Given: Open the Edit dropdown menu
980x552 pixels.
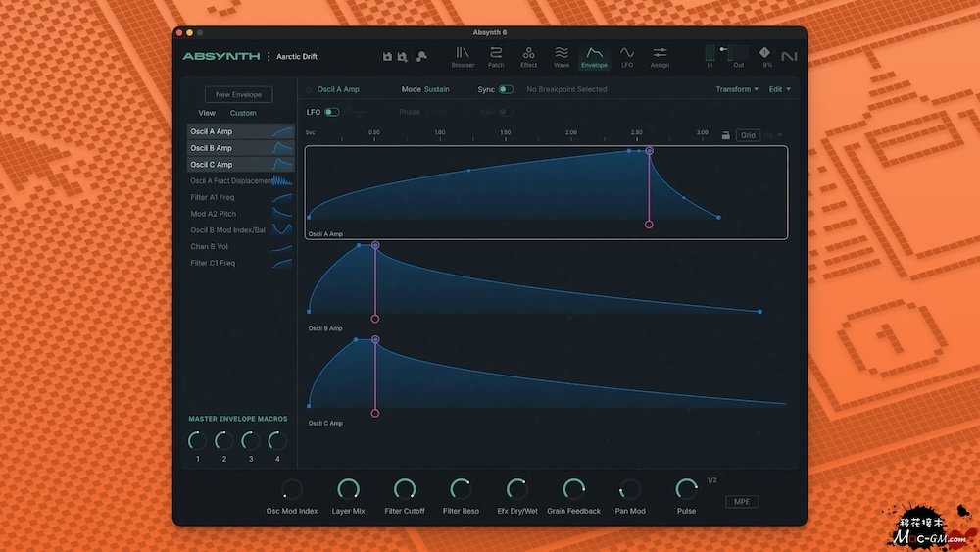Looking at the screenshot, I should [x=780, y=89].
